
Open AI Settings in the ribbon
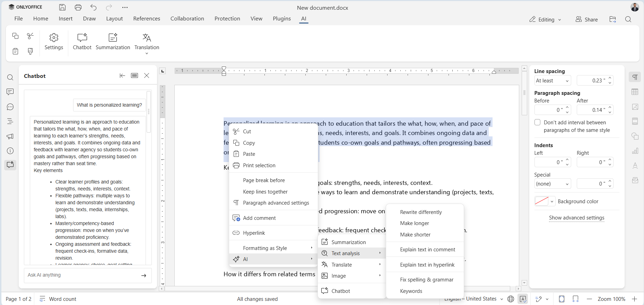tap(54, 42)
